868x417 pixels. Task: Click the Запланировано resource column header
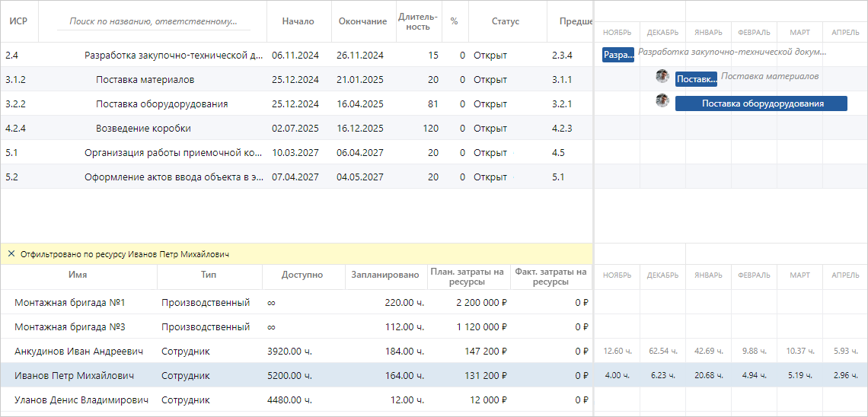click(x=385, y=275)
